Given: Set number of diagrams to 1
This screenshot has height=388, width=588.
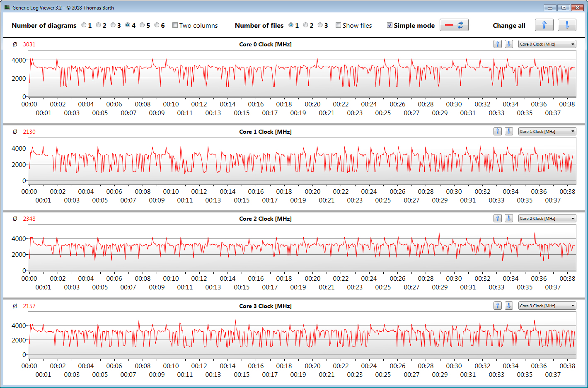Looking at the screenshot, I should [x=84, y=25].
